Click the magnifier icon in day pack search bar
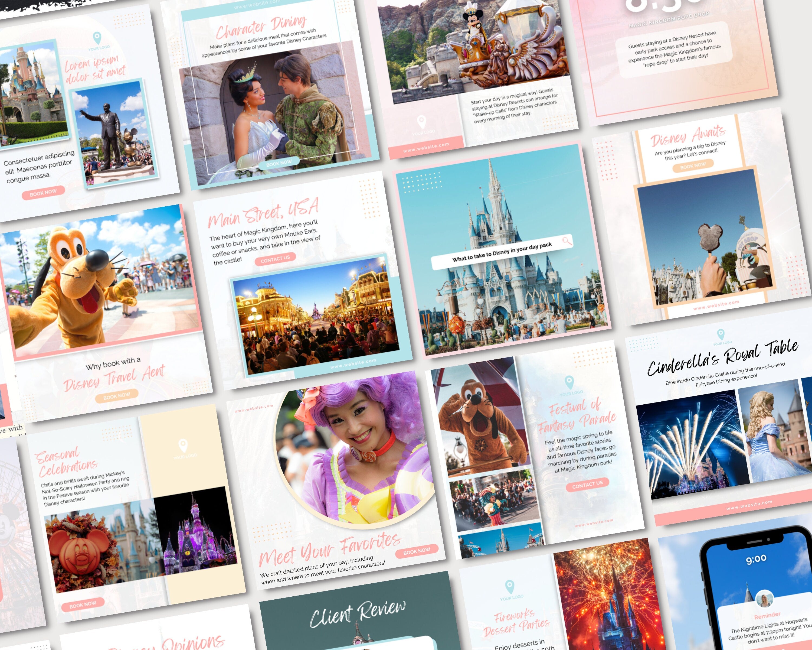The width and height of the screenshot is (812, 650). click(x=567, y=240)
